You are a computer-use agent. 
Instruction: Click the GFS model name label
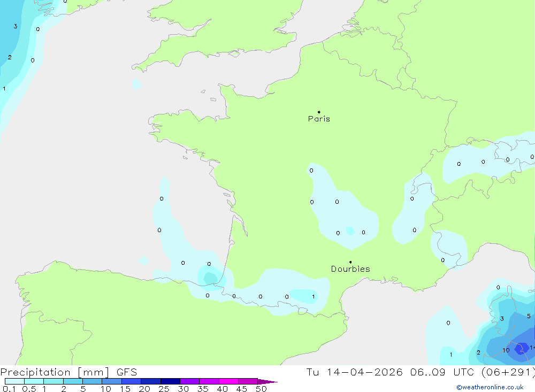[127, 372]
